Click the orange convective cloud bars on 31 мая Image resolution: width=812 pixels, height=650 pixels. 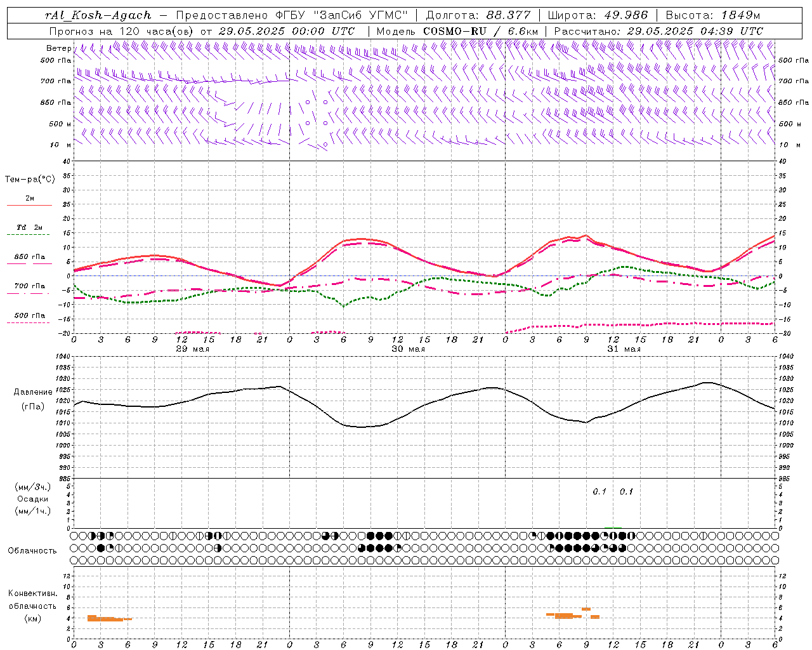pos(573,614)
